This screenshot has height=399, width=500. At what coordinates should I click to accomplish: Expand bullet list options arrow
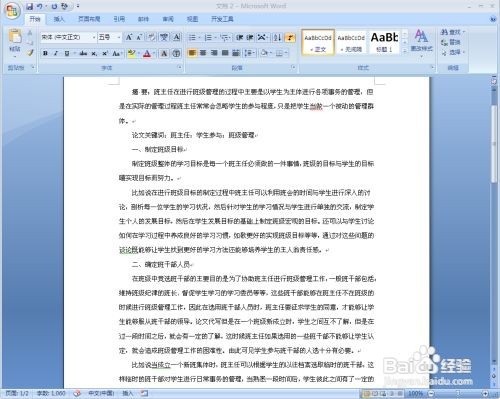pos(199,37)
